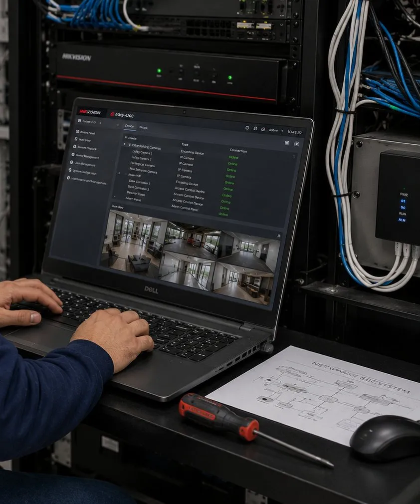Select the Alarm Panel row
Image resolution: width=420 pixels, height=504 pixels.
tap(133, 199)
